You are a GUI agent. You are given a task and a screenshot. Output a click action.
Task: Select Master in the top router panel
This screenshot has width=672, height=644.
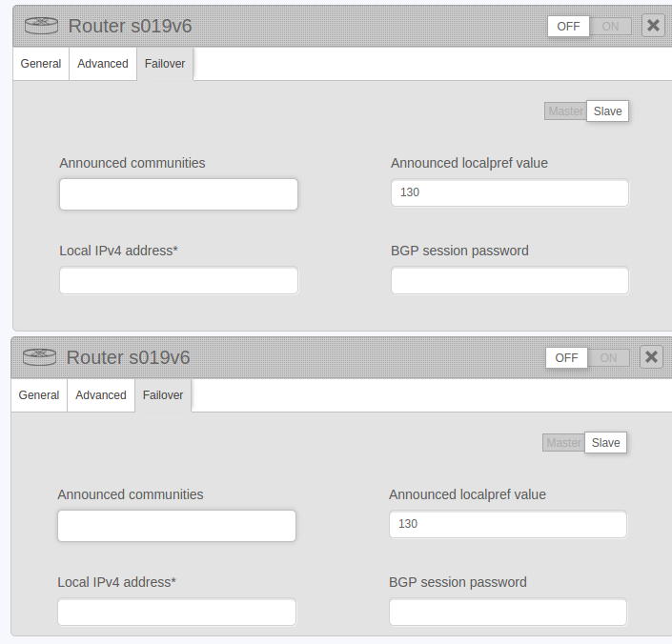pyautogui.click(x=565, y=111)
